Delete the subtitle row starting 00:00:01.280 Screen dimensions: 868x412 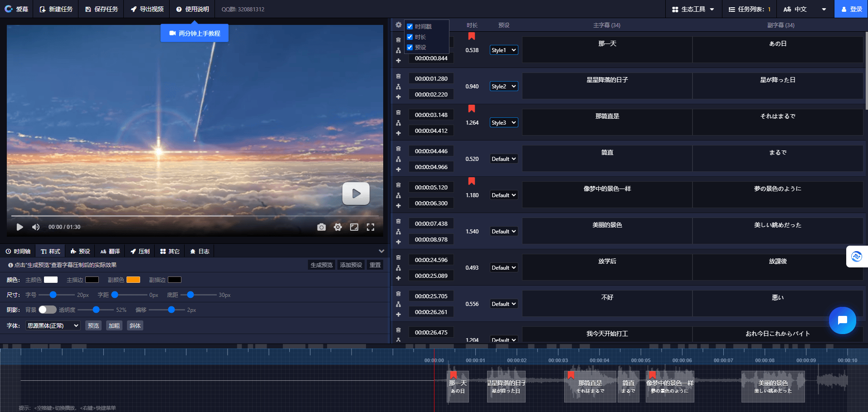[398, 76]
